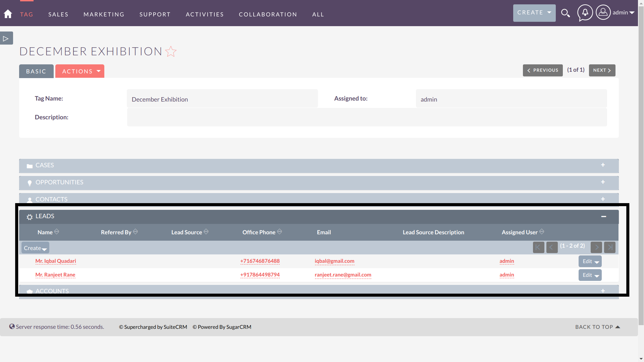
Task: Open the notifications bell
Action: click(x=585, y=13)
